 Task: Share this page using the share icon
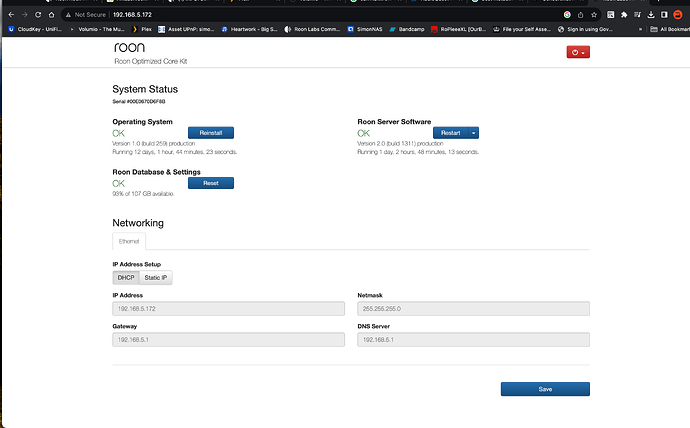pos(580,15)
